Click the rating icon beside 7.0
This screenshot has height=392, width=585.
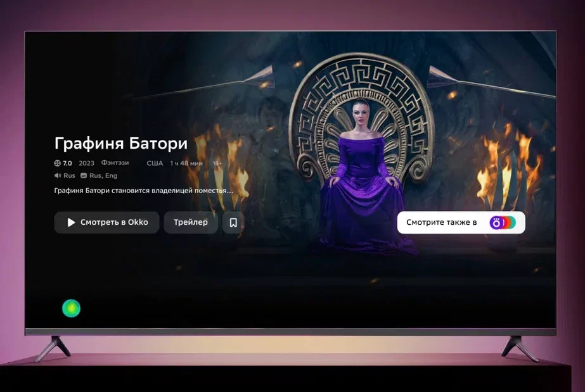[x=58, y=163]
